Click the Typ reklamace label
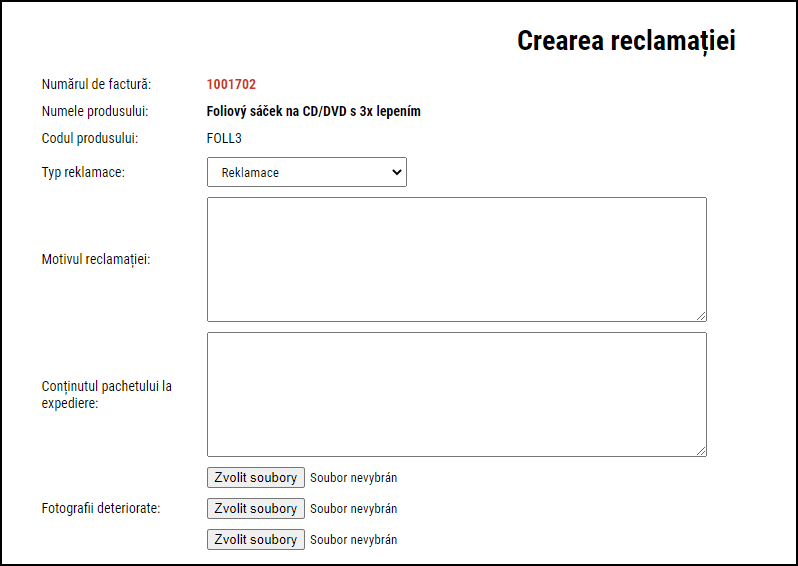The image size is (798, 566). (x=83, y=173)
